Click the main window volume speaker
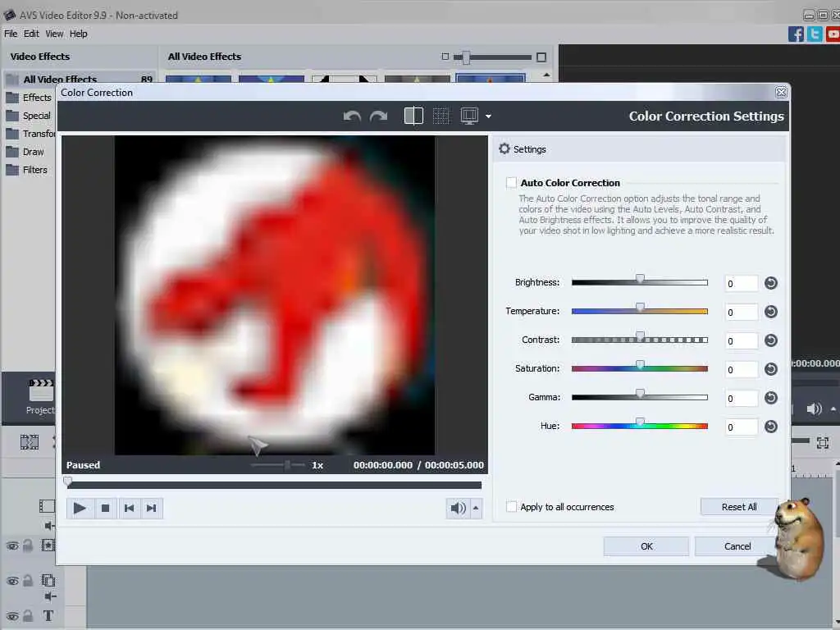The width and height of the screenshot is (840, 630). tap(814, 409)
